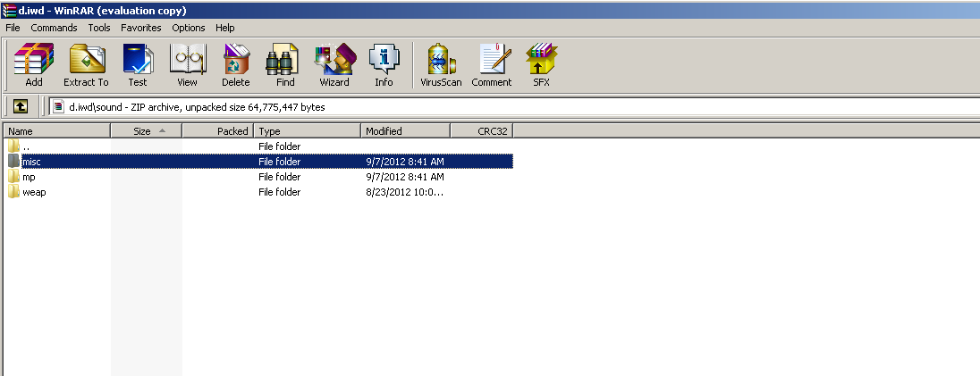Open the Favorites menu
The width and height of the screenshot is (980, 376).
[x=141, y=28]
